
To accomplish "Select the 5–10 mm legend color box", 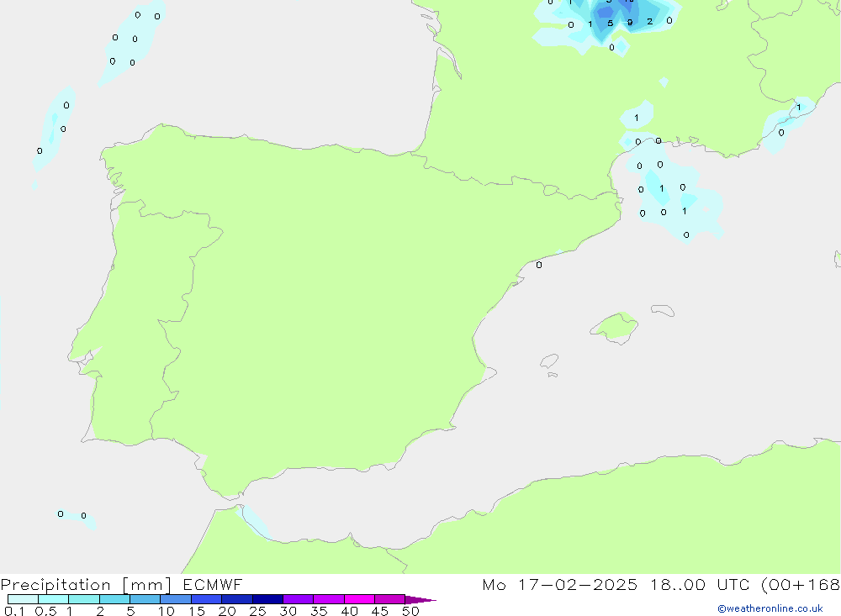I will click(145, 599).
